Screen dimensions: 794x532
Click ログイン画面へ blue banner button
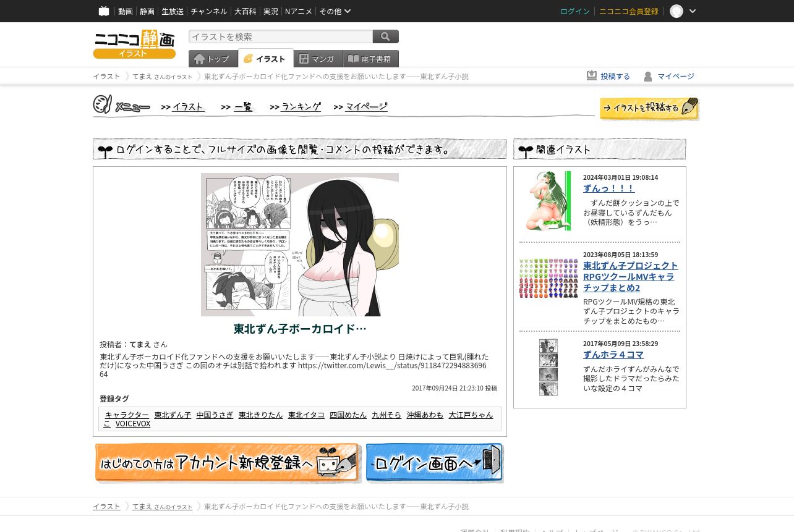pos(435,463)
